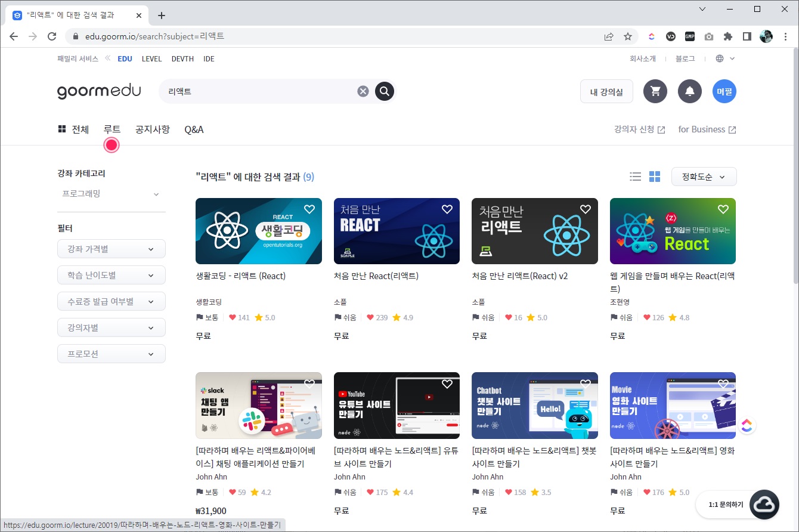Open browser tab search chevron

point(702,9)
